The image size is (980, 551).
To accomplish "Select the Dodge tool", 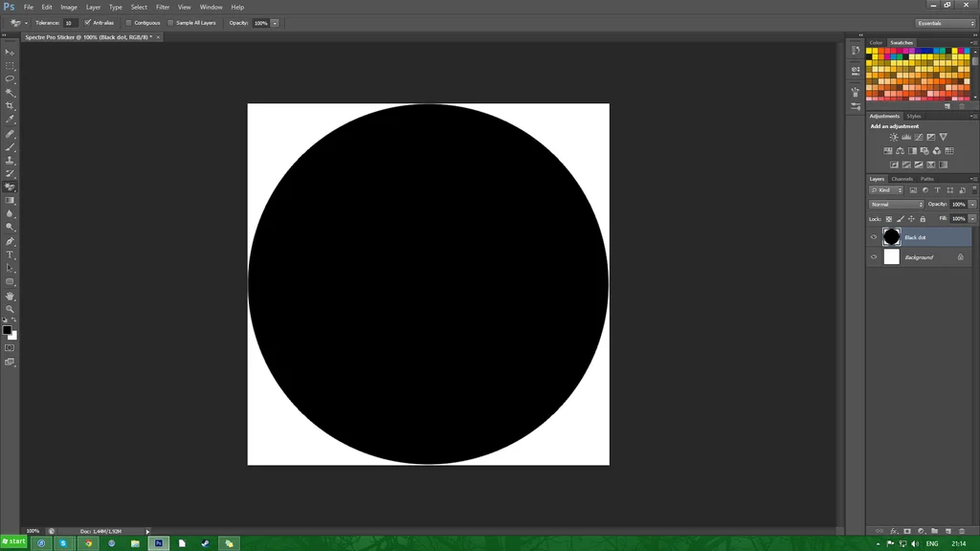I will pyautogui.click(x=10, y=228).
